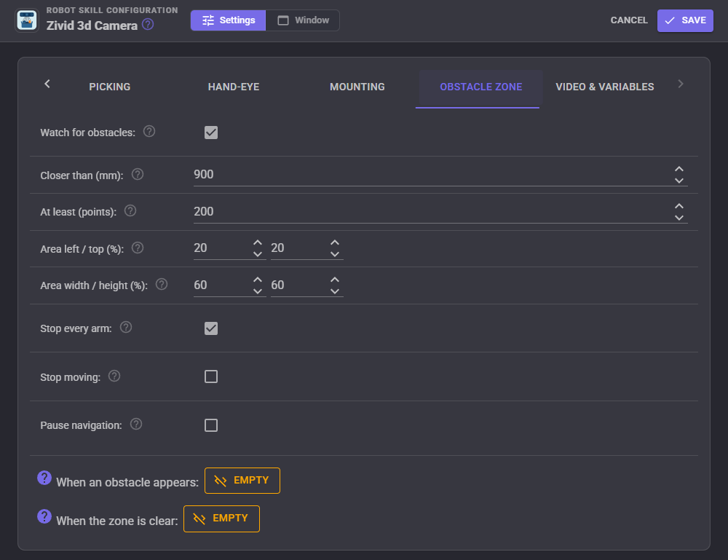
Task: Decrease the Area top percentage
Action: point(335,254)
